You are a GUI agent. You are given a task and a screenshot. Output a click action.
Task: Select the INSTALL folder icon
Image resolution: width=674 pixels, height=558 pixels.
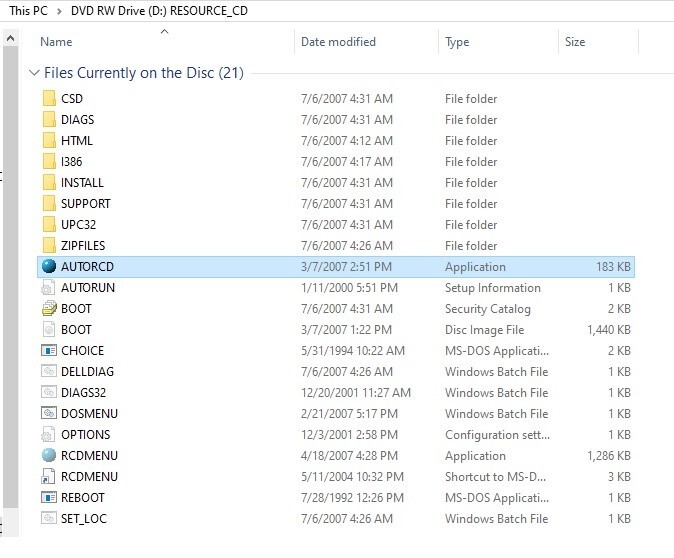49,183
